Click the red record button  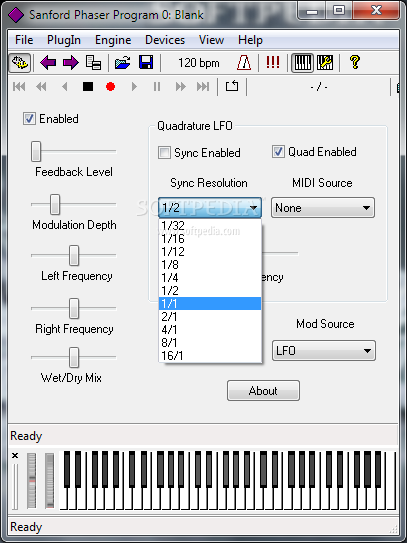tap(110, 87)
